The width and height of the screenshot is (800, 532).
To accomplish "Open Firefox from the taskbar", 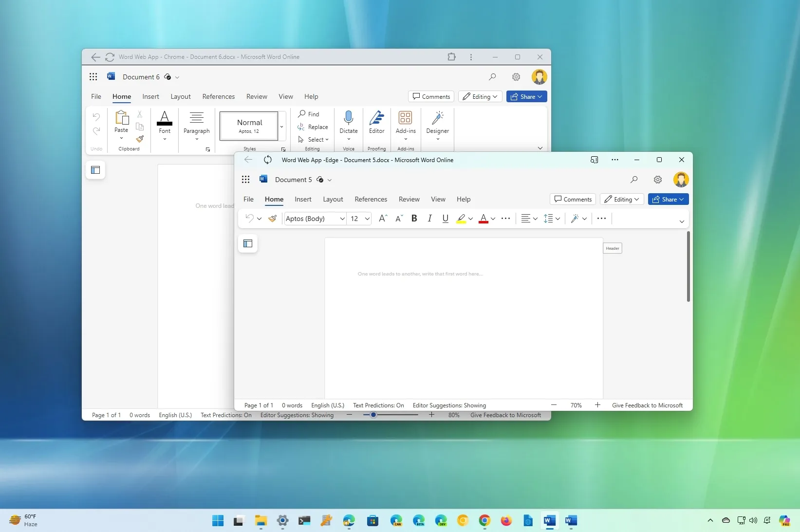I will [506, 521].
